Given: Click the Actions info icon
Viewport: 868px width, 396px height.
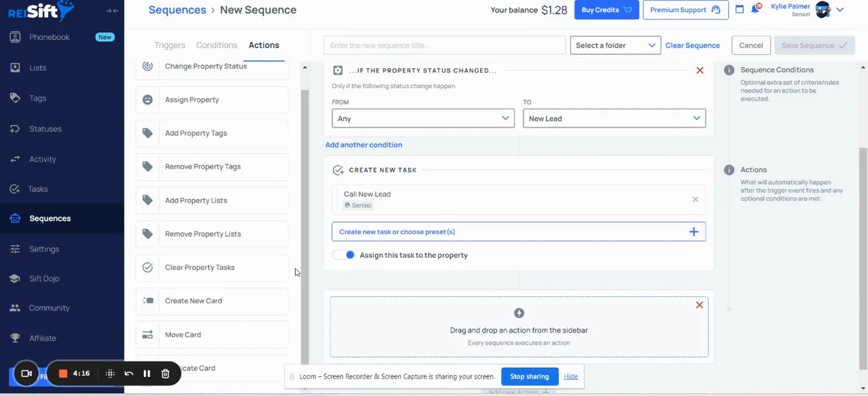Looking at the screenshot, I should click(x=729, y=170).
